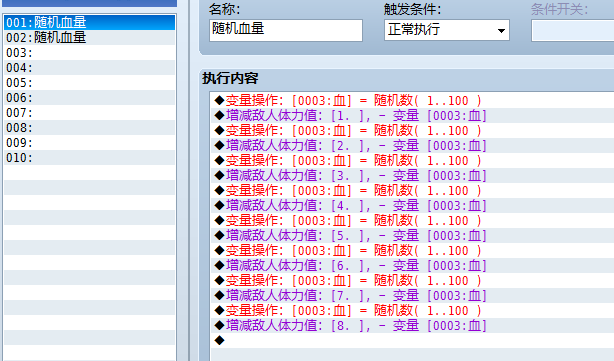
Task: Select 变量操作 line above enemy 6 command
Action: 413,251
